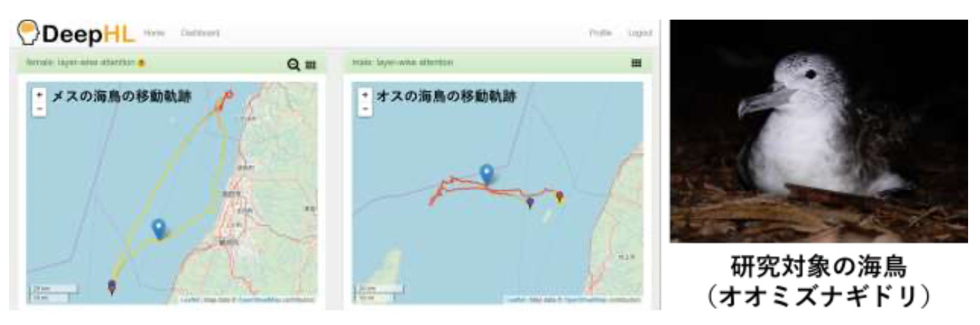Image resolution: width=980 pixels, height=325 pixels.
Task: Click the seabird photograph
Action: tap(819, 131)
